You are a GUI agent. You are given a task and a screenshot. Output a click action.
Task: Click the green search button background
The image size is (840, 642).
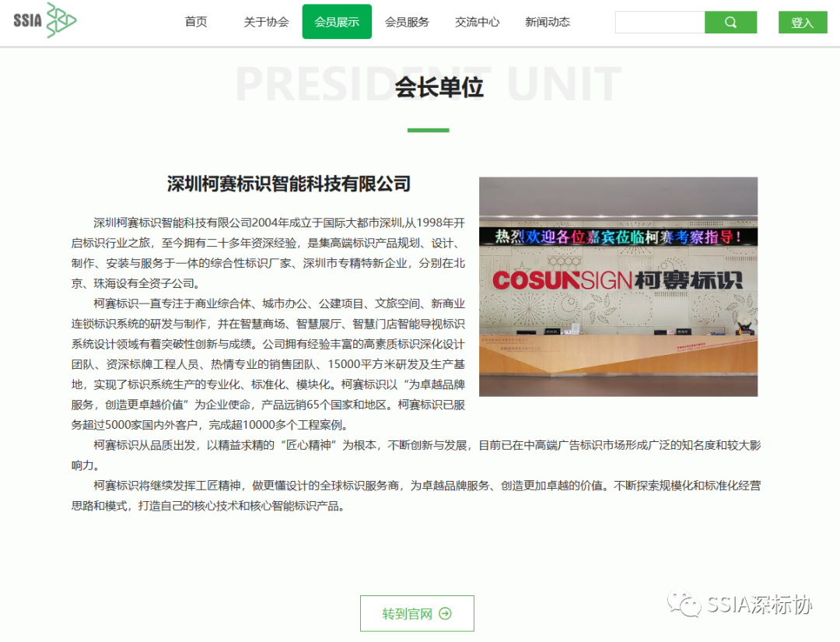point(730,22)
